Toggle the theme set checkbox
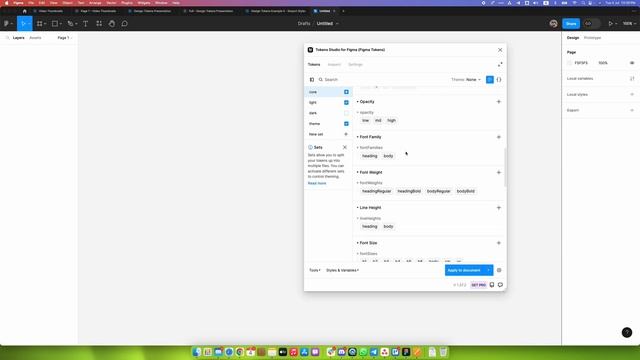The height and width of the screenshot is (360, 640). click(x=346, y=124)
